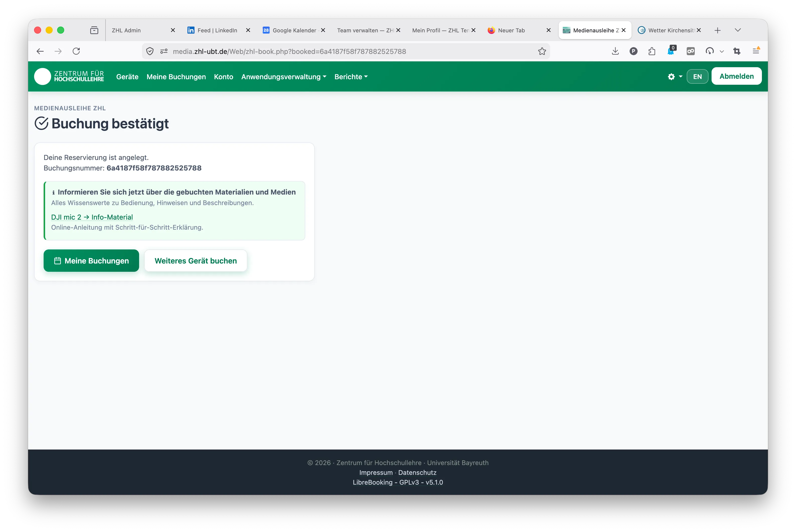Open the Datenschutz footer link
Image resolution: width=796 pixels, height=532 pixels.
pyautogui.click(x=417, y=472)
